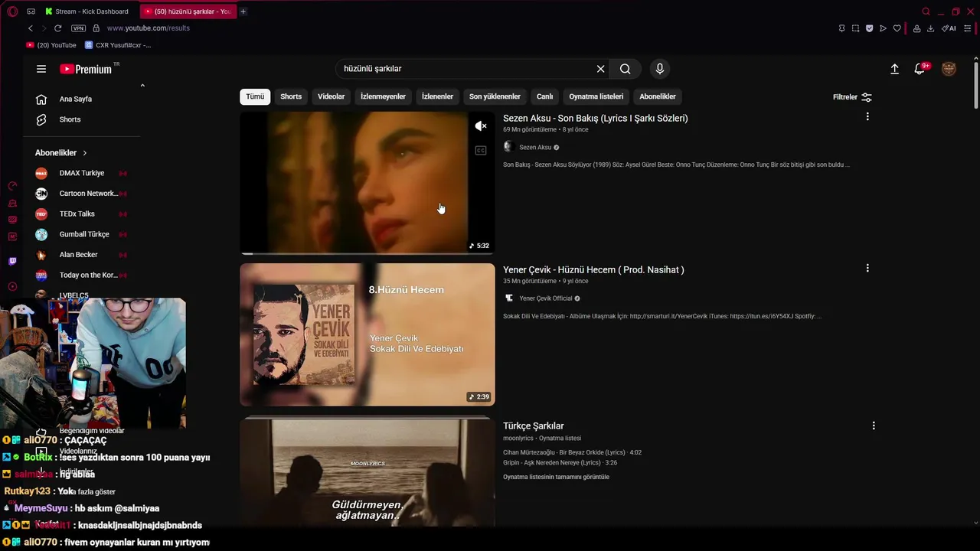
Task: Click the padlock site info icon
Action: point(96,28)
